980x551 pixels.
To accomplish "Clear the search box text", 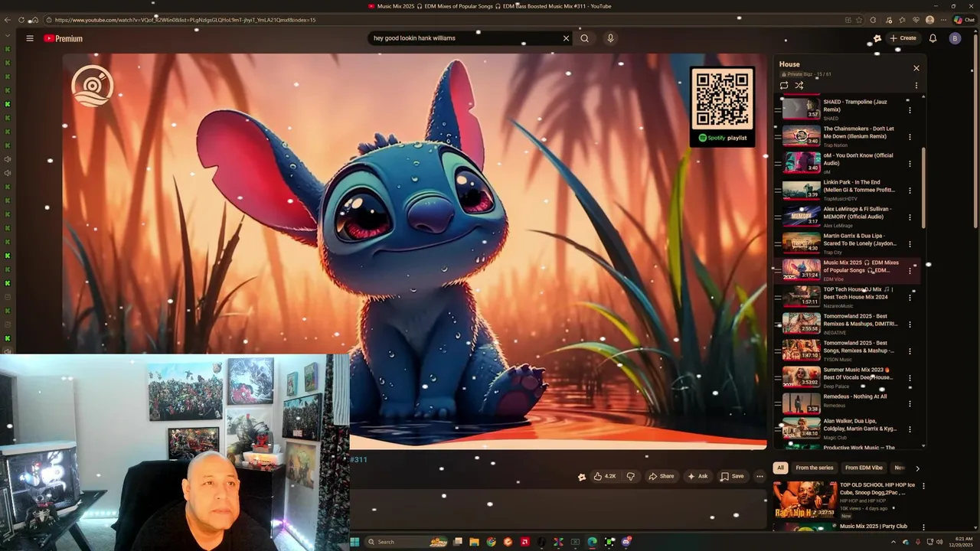I will pos(566,38).
